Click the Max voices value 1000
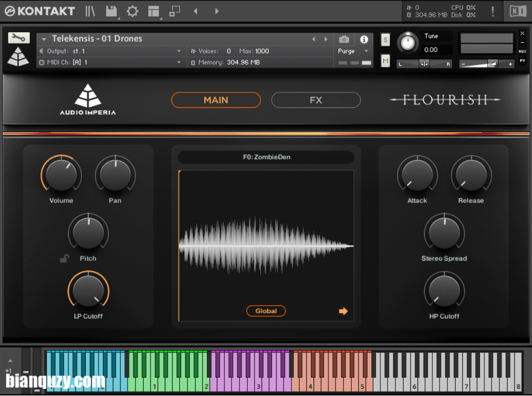This screenshot has height=396, width=532. tap(262, 51)
